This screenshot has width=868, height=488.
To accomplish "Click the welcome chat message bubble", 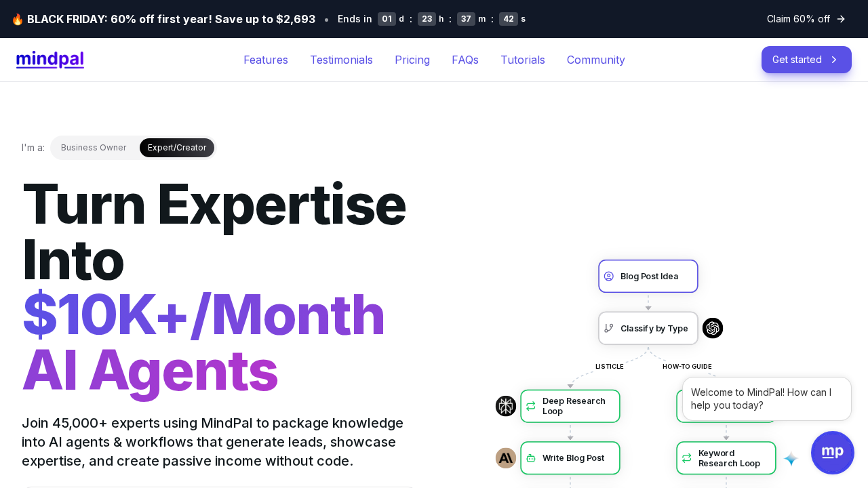I will pyautogui.click(x=766, y=399).
